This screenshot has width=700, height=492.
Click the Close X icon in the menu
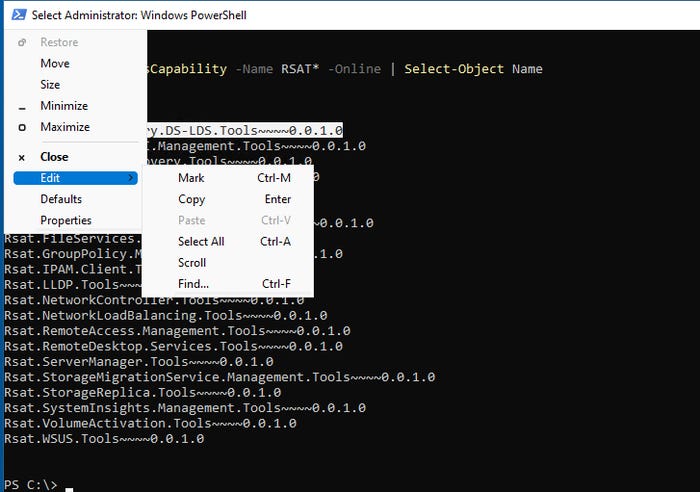21,158
